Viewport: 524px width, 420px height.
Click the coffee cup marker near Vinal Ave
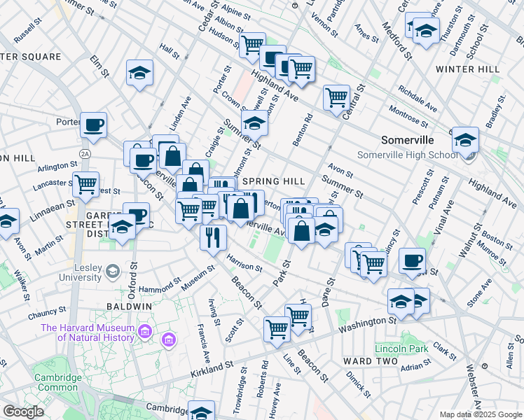coord(412,261)
